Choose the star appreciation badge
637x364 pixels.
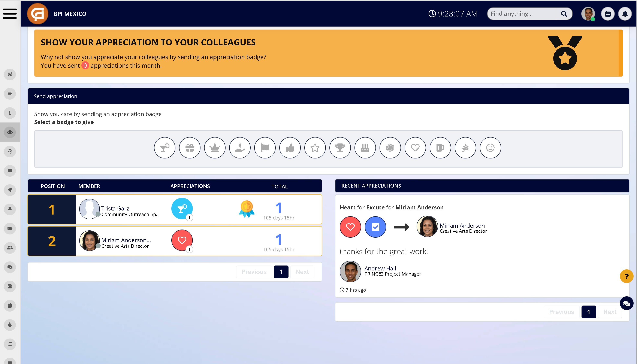[315, 148]
